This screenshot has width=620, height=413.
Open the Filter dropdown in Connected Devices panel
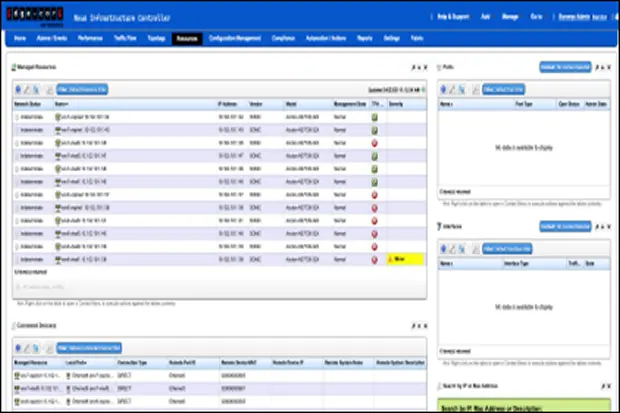click(89, 348)
